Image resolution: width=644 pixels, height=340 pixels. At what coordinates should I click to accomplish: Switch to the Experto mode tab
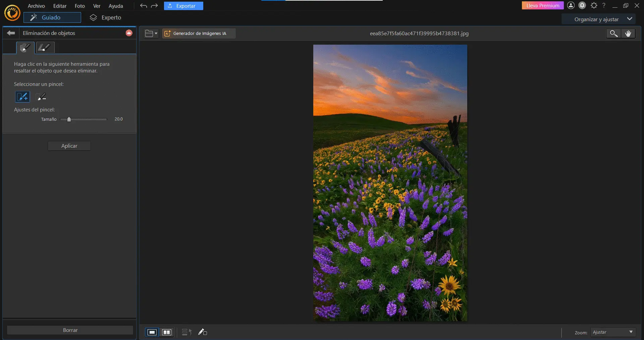tap(106, 17)
